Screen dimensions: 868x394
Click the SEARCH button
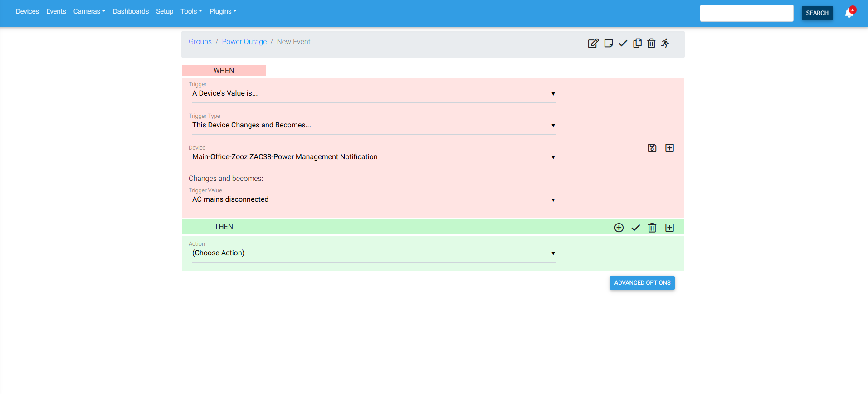click(817, 13)
